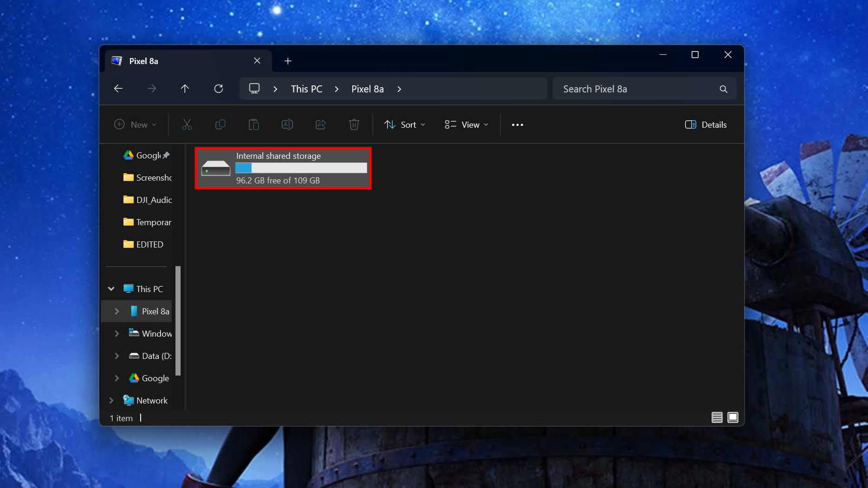
Task: Toggle the Details pane
Action: point(706,124)
